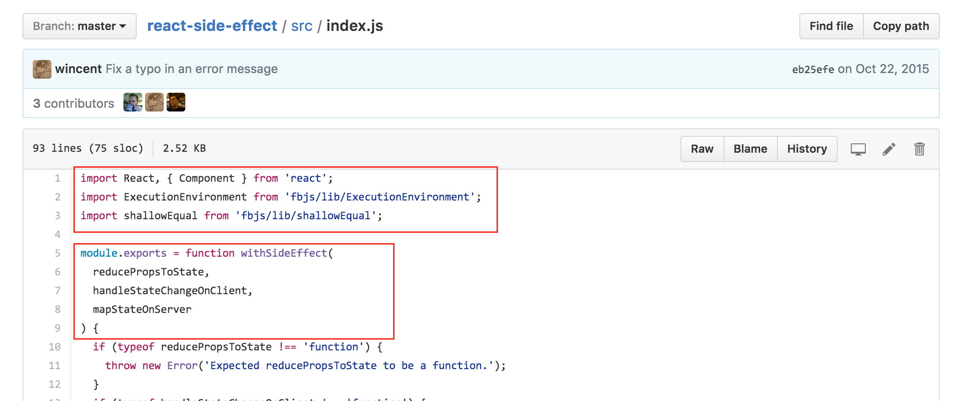Select line number 10 in the gutter
Viewport: 980px width, 401px height.
55,347
